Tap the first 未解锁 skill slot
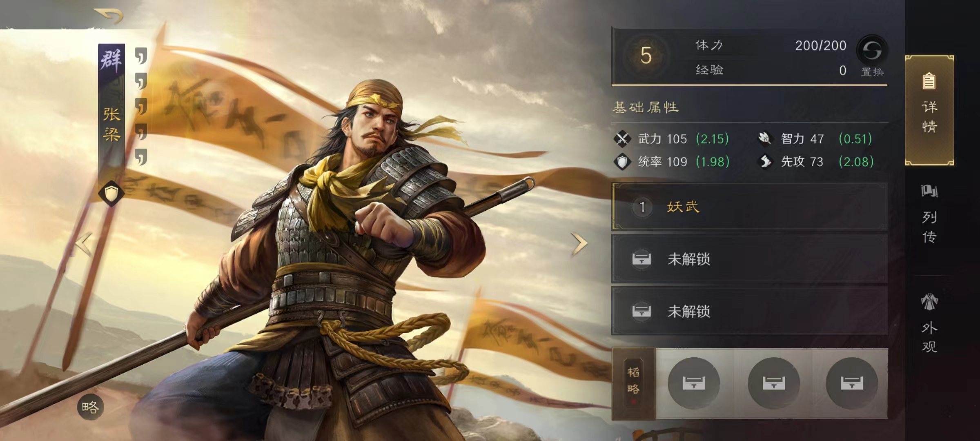 [749, 259]
